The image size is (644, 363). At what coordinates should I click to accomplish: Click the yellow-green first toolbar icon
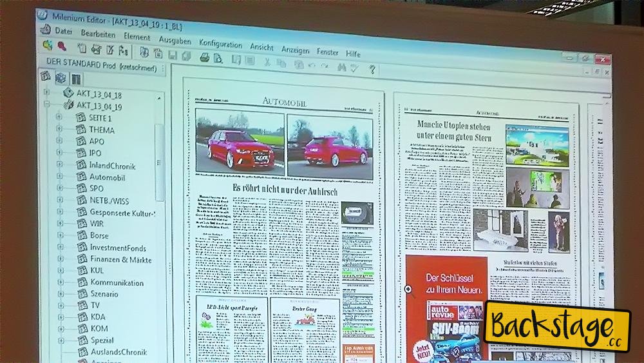tap(47, 44)
